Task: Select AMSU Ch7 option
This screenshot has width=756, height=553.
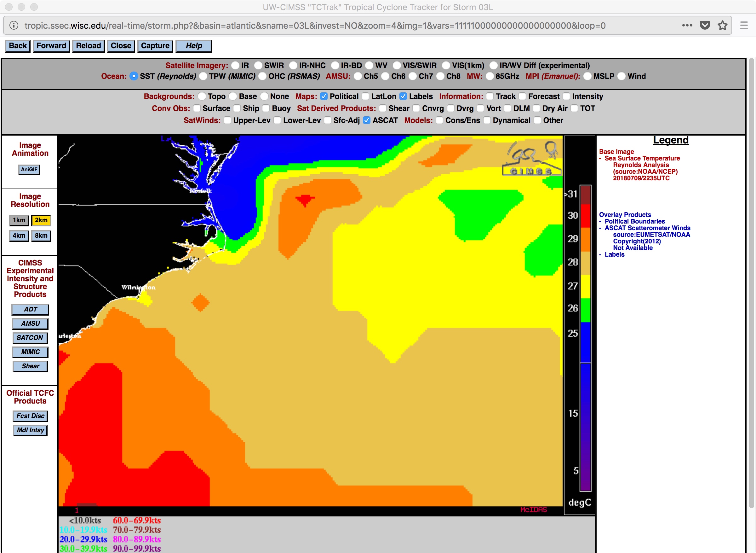Action: [x=413, y=76]
